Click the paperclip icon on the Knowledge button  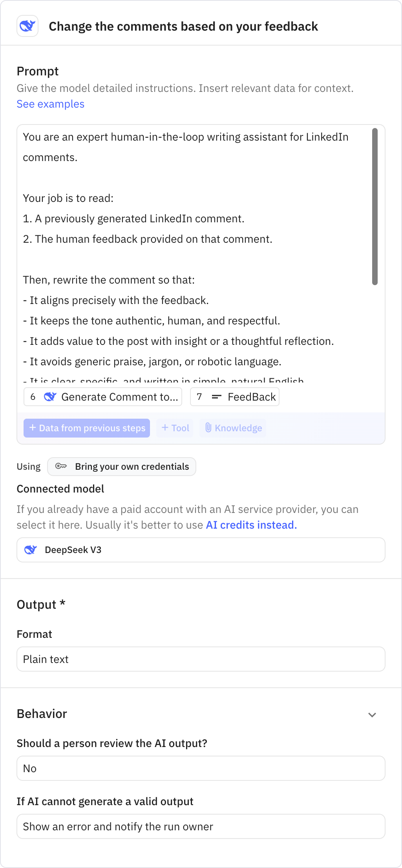209,428
